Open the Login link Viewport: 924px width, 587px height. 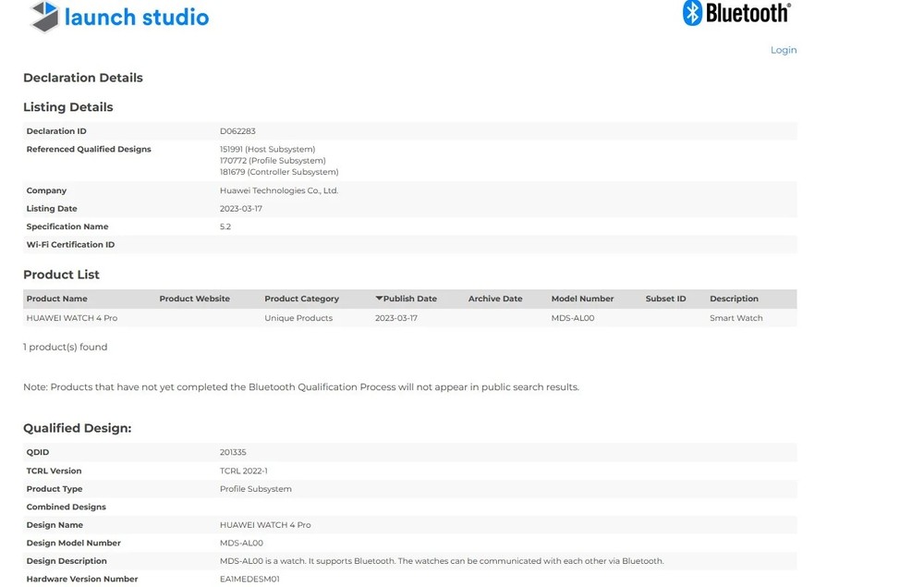pyautogui.click(x=784, y=50)
